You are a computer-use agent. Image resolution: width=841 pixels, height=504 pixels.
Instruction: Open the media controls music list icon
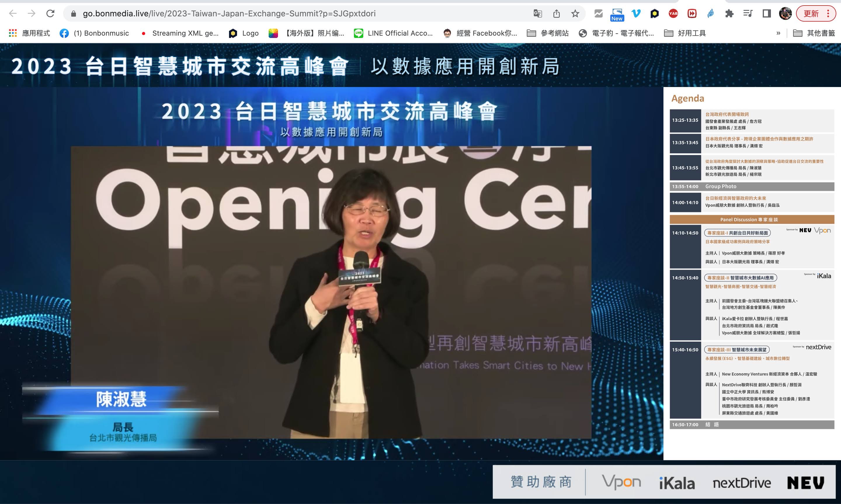coord(748,14)
